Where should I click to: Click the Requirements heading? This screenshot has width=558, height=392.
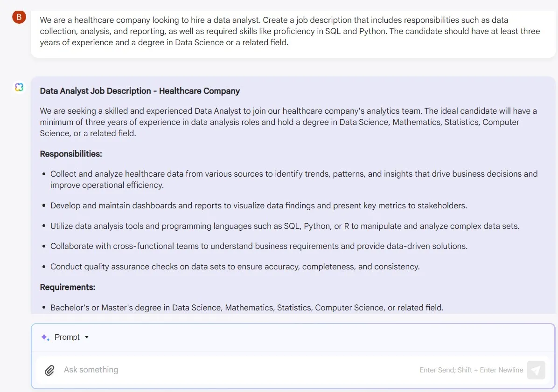[68, 287]
